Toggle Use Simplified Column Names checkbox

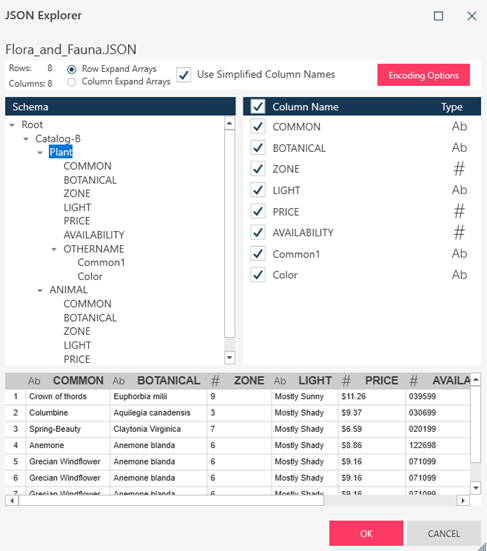[x=183, y=75]
